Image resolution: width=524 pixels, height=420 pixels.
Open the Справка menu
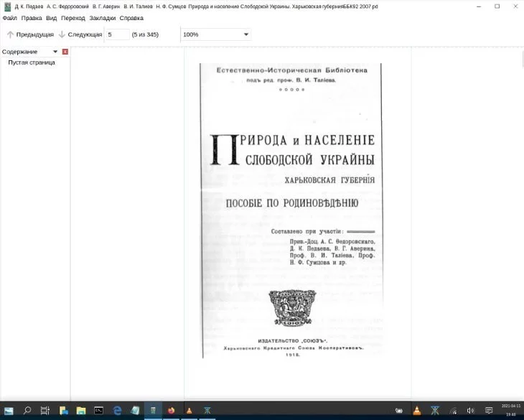point(131,18)
